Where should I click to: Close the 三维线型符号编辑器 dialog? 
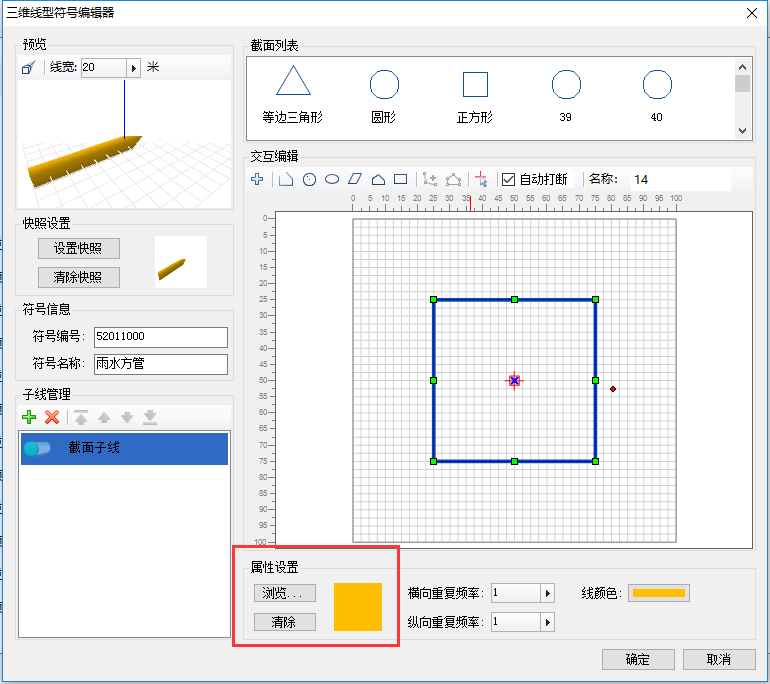pos(752,13)
